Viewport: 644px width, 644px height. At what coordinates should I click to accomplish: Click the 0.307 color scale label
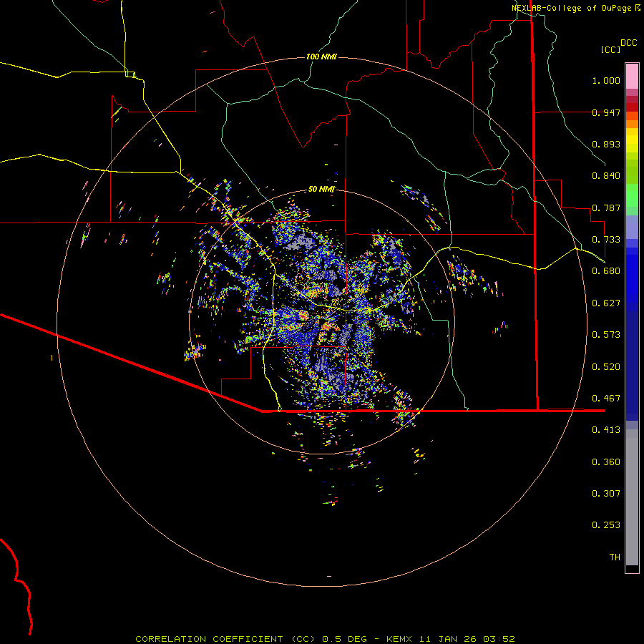pyautogui.click(x=606, y=494)
